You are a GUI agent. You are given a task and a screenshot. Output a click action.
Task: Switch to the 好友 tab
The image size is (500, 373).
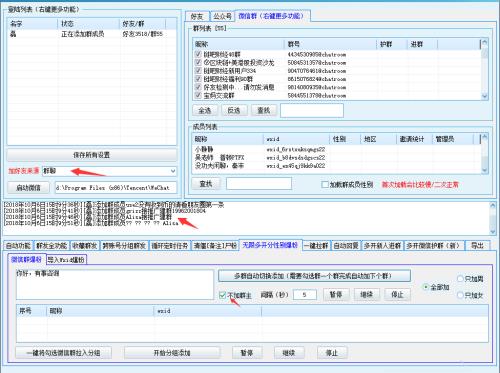tap(197, 16)
